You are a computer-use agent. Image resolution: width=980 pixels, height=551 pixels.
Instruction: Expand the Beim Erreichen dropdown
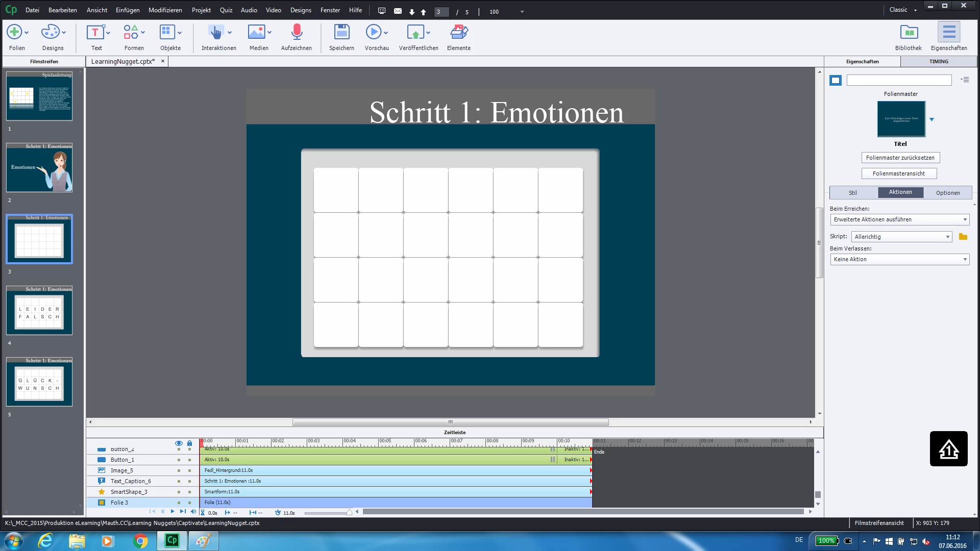pyautogui.click(x=900, y=219)
